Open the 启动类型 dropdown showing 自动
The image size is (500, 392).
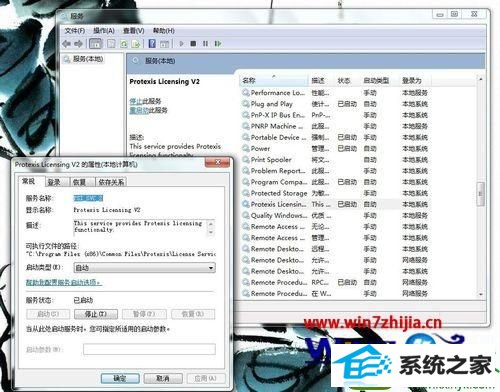click(x=144, y=268)
